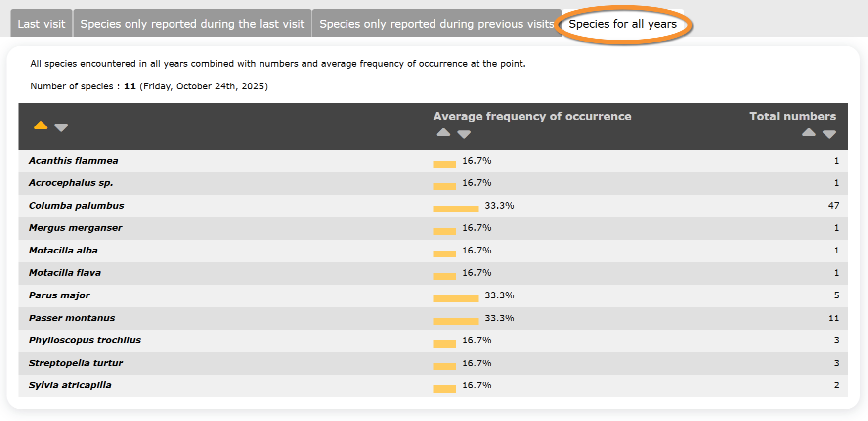The image size is (868, 421).
Task: Select the Species for all years tab
Action: click(x=622, y=24)
